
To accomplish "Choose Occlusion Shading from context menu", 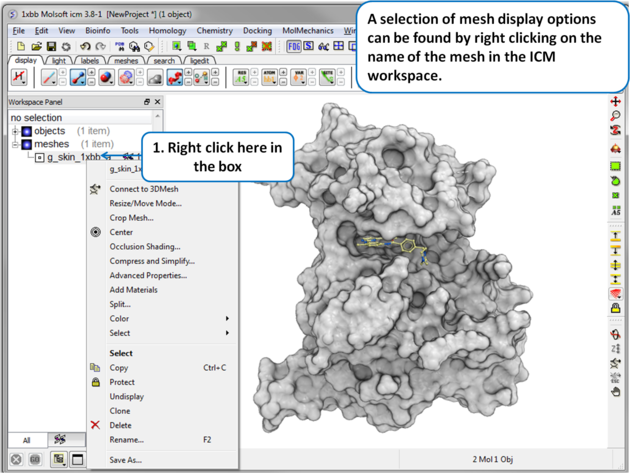I will pos(145,246).
